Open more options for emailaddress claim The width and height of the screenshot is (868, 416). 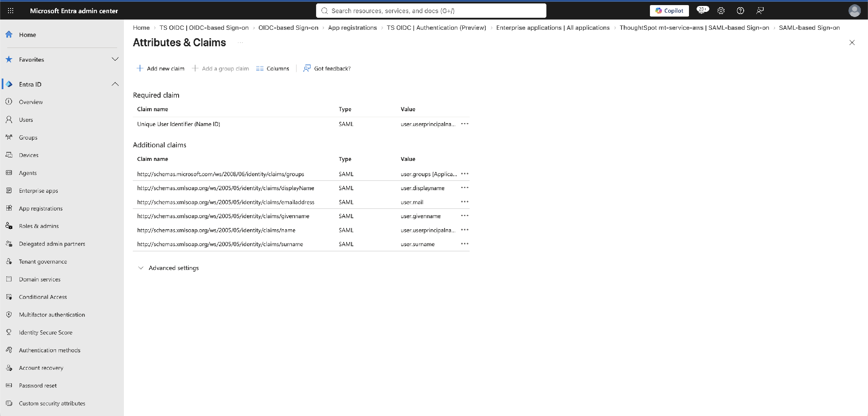[x=465, y=202]
